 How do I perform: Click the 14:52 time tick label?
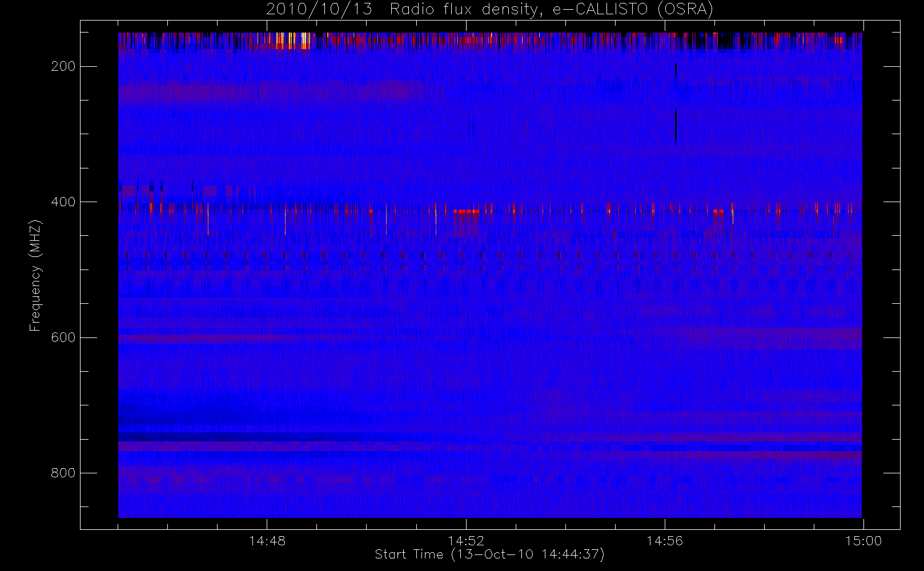[x=466, y=541]
